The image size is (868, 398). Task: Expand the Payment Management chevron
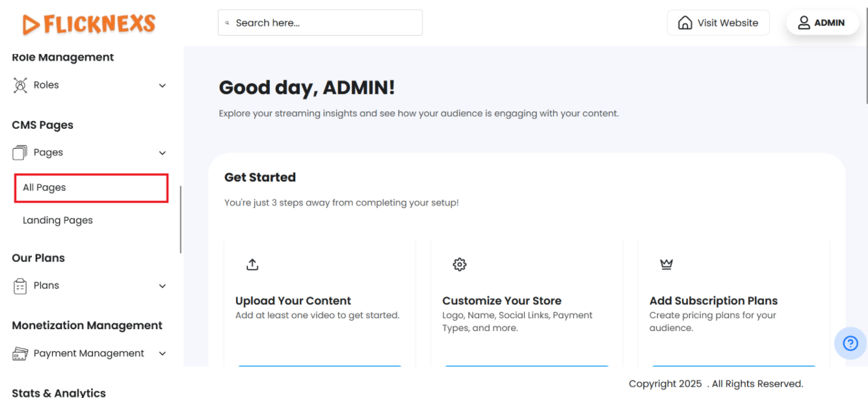tap(163, 354)
